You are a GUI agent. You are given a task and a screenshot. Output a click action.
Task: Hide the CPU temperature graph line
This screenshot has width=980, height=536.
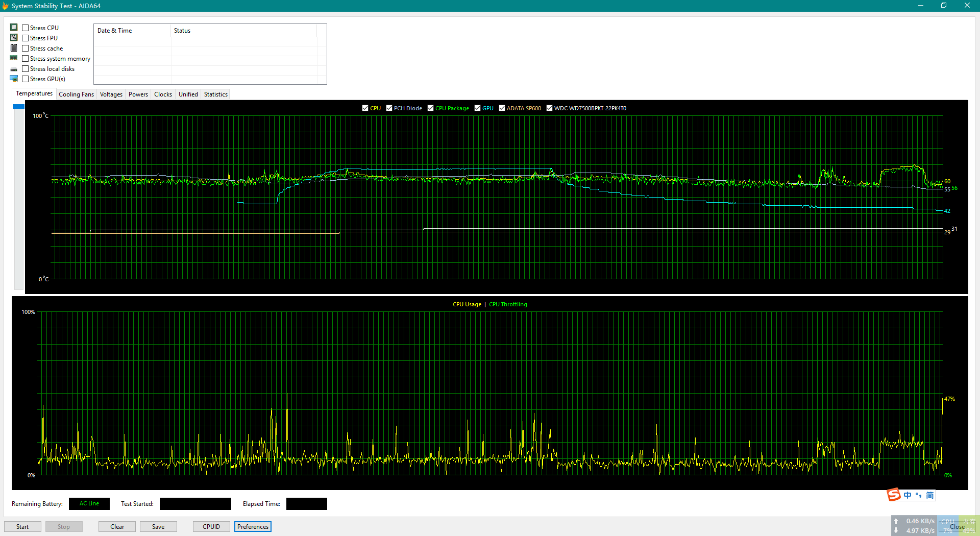(365, 108)
